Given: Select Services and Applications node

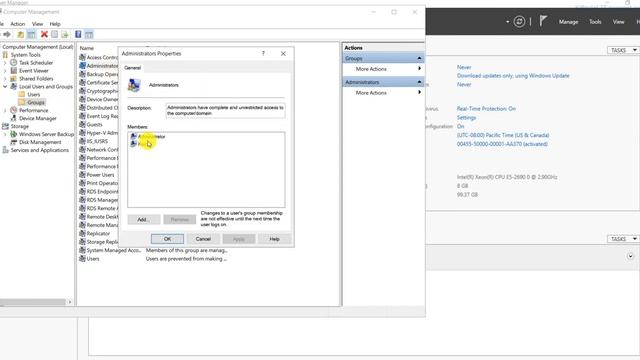Looking at the screenshot, I should [40, 150].
